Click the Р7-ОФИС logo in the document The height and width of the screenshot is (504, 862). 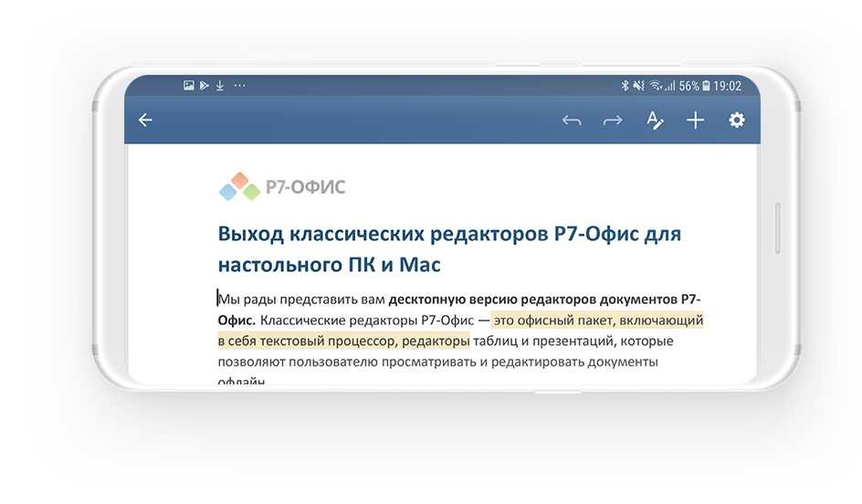point(282,187)
